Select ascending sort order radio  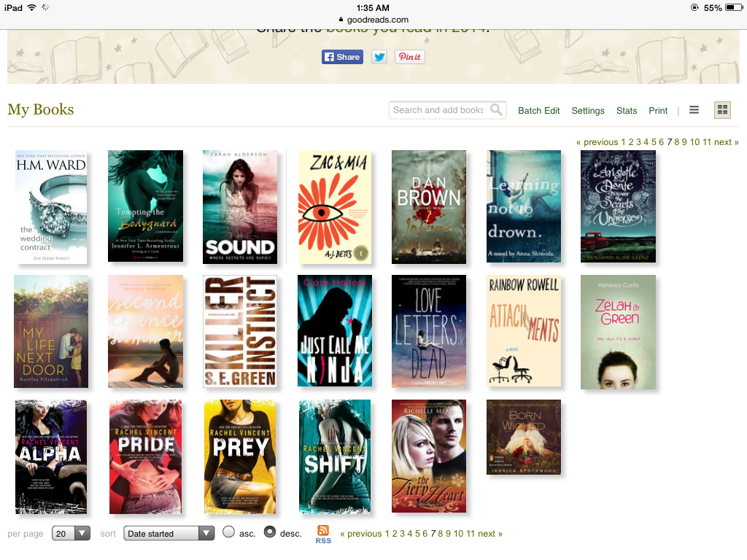point(228,532)
